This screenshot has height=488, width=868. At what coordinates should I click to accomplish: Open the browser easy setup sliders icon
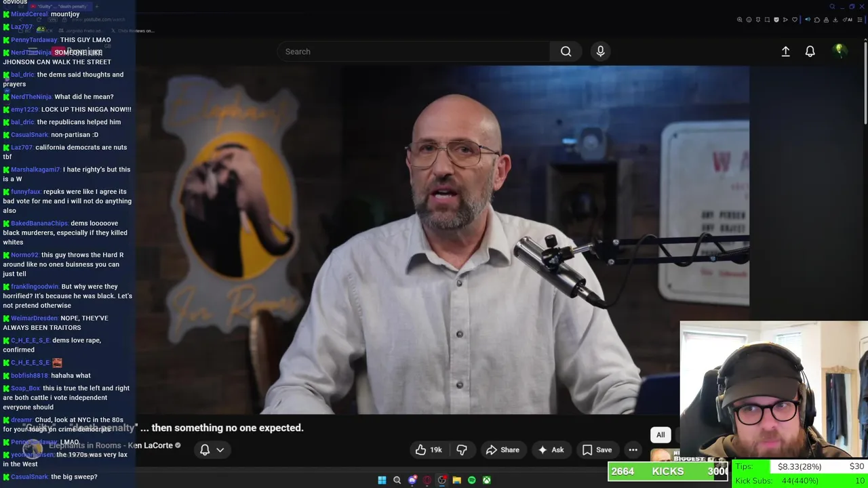860,20
